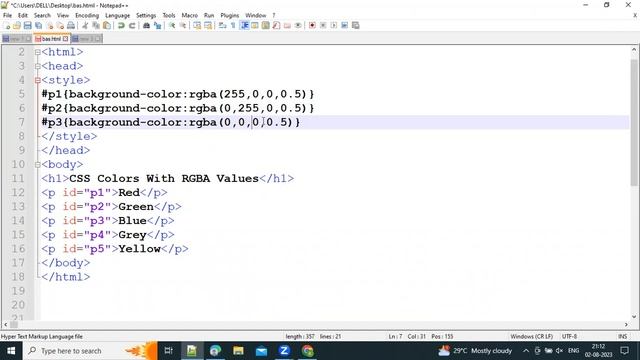Image resolution: width=640 pixels, height=360 pixels.
Task: Click the Windows (CR LF) status entry
Action: pos(531,336)
